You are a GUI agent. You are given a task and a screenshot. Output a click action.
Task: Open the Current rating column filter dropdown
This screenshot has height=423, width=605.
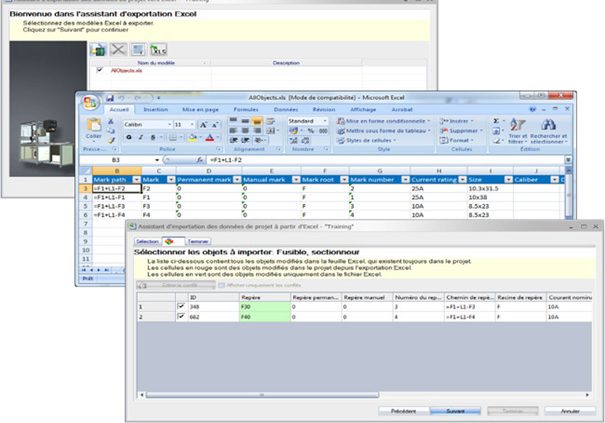coord(462,180)
